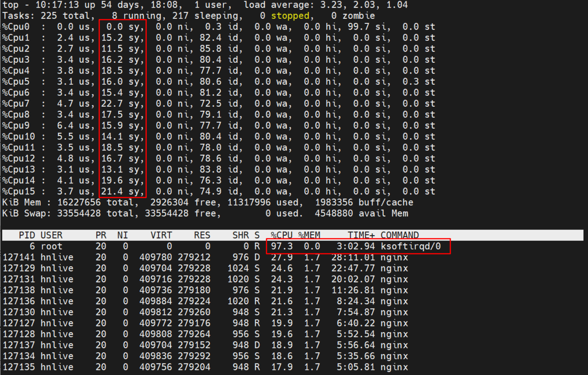The width and height of the screenshot is (588, 375).
Task: Select the ksoftirqd/0 command name
Action: [x=411, y=246]
